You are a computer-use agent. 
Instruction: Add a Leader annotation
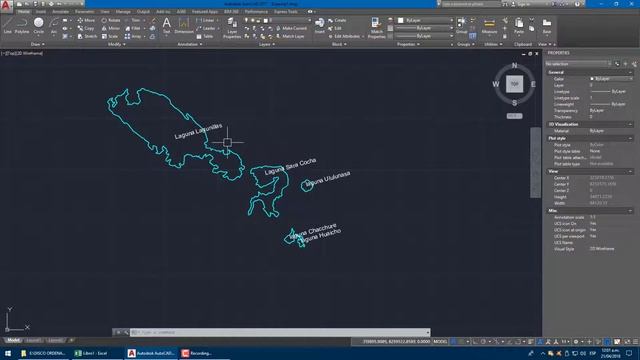(206, 28)
